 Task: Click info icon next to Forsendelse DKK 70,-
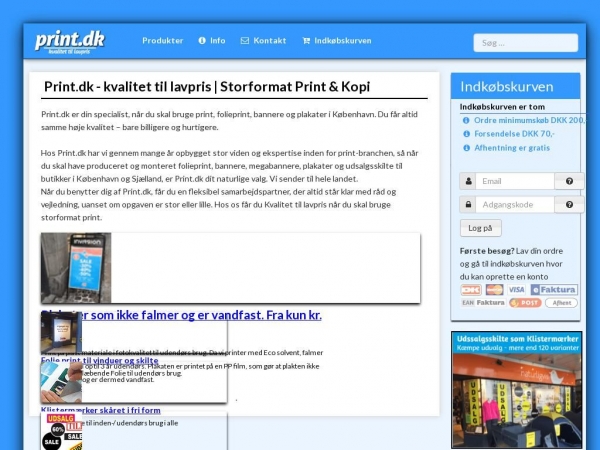(466, 134)
